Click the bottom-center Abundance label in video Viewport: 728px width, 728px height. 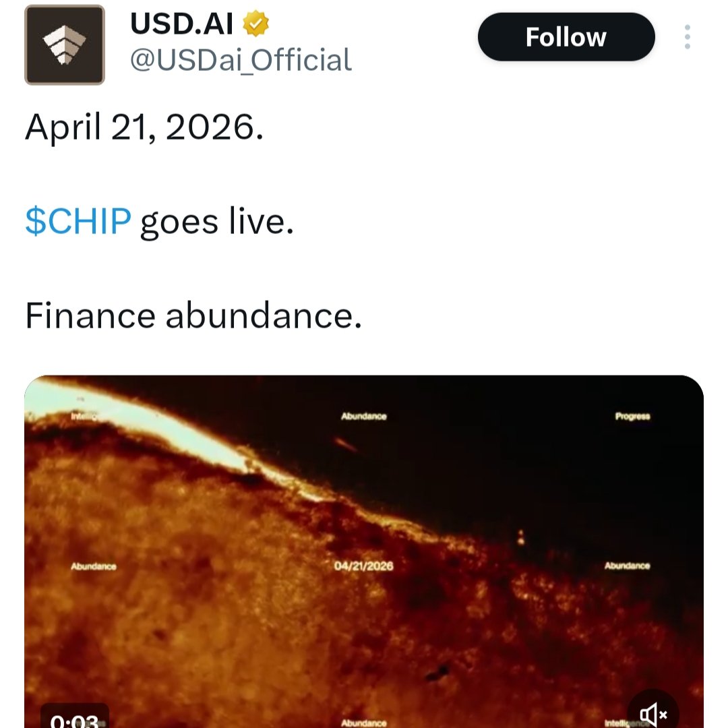[364, 723]
